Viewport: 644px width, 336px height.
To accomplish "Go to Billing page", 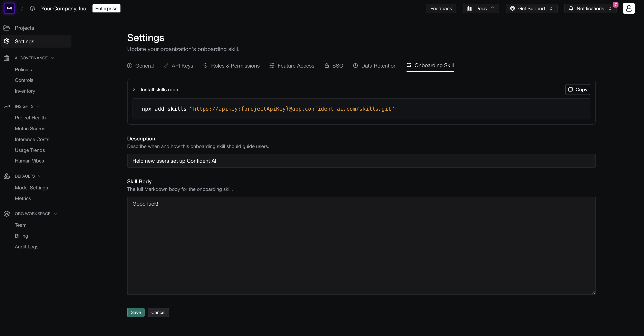I will [21, 236].
